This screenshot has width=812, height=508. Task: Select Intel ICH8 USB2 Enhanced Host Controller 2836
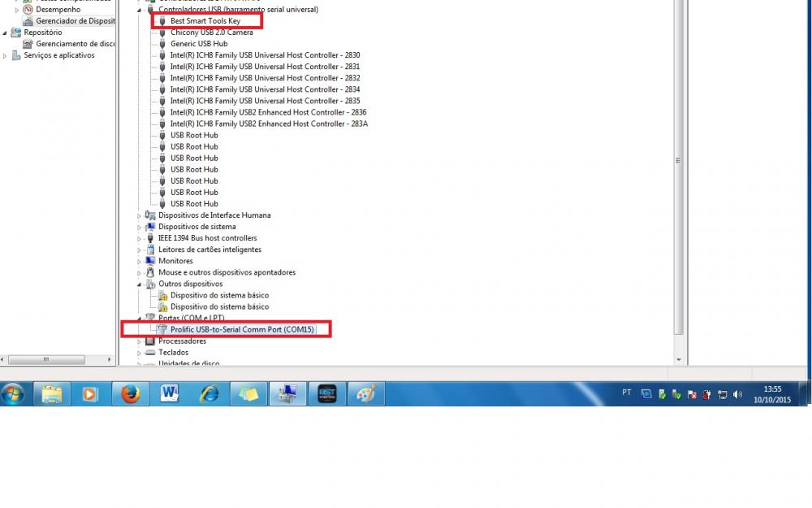(268, 112)
